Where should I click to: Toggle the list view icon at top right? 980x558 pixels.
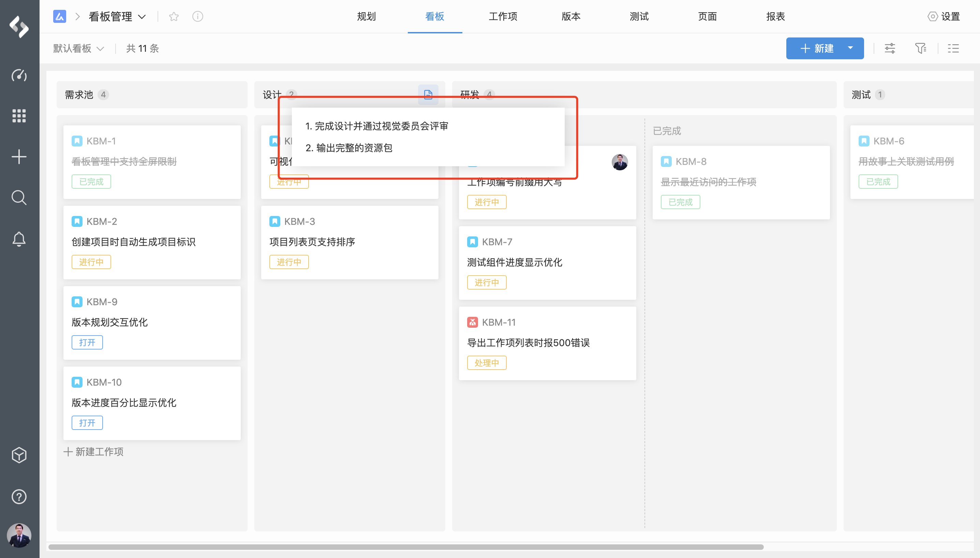coord(953,48)
